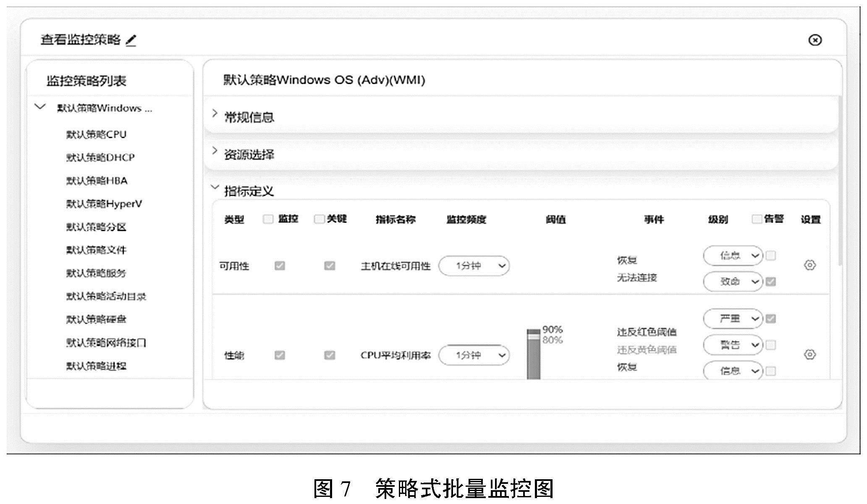This screenshot has width=867, height=504.
Task: Toggle alarm checkbox next to 警告 level
Action: [x=771, y=345]
